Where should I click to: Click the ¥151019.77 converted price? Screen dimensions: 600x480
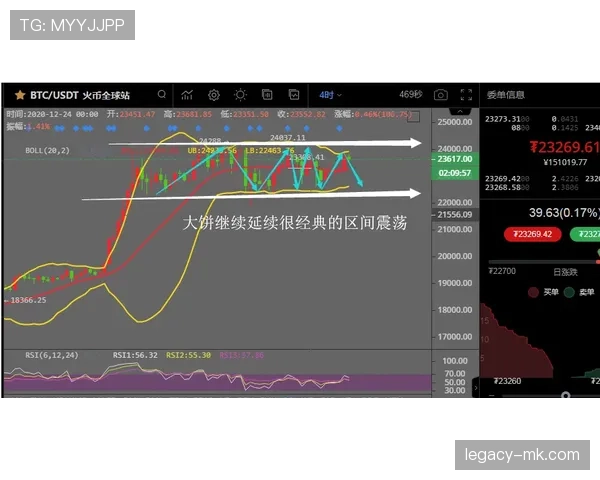point(565,162)
